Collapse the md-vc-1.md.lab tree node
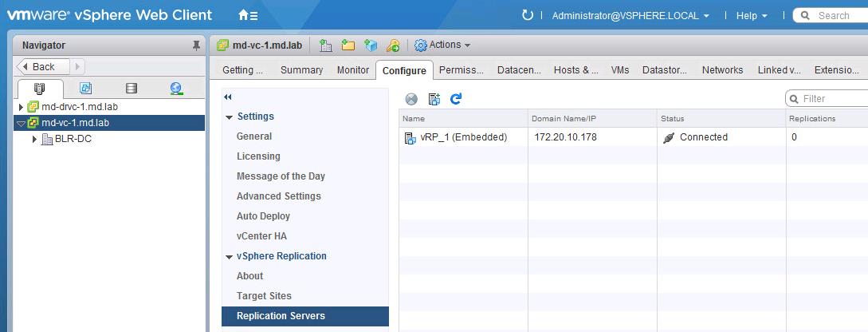 pos(22,123)
